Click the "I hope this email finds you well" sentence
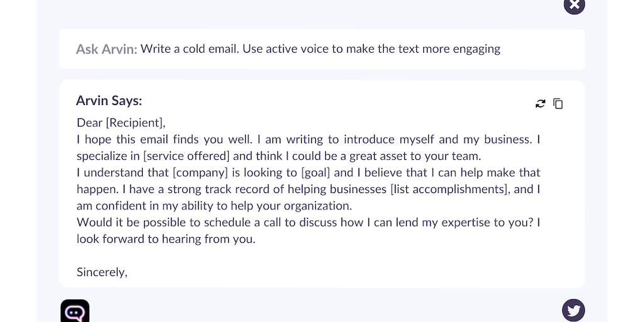644x322 pixels. click(165, 140)
